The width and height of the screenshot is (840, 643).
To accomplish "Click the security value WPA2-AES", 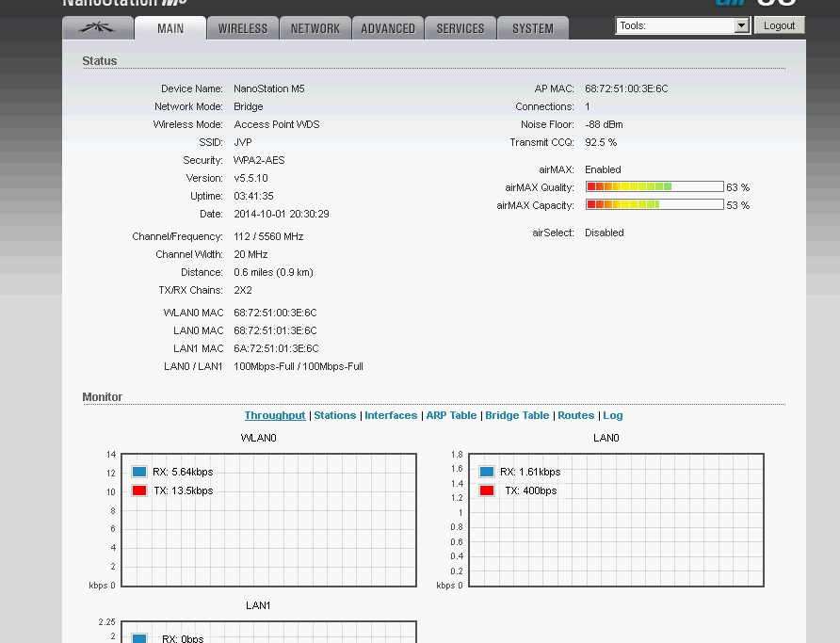I will (259, 160).
